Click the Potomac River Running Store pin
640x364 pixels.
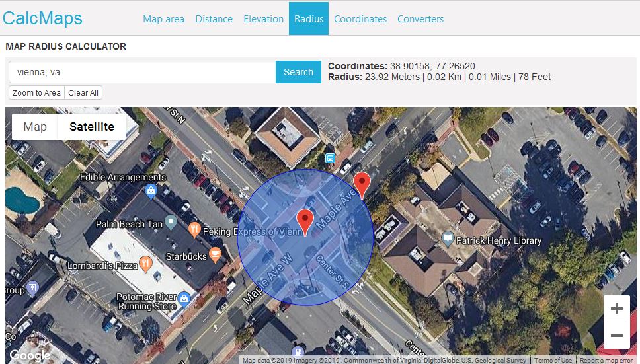click(184, 299)
